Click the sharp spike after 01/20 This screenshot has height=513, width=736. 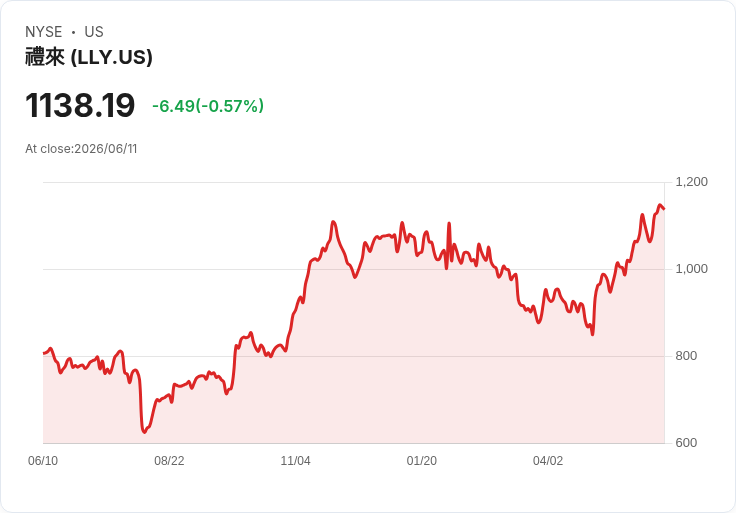tap(449, 223)
